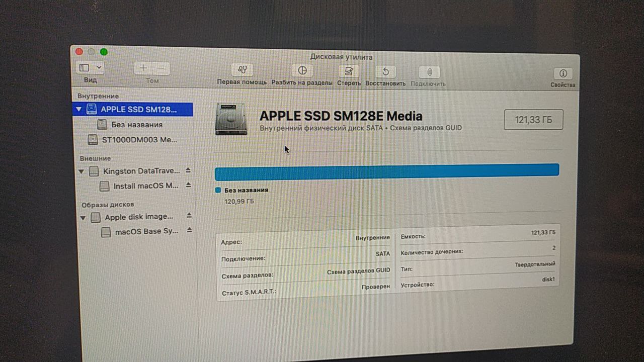644x362 pixels.
Task: Run First Aid (Первая помощь)
Action: click(x=242, y=70)
